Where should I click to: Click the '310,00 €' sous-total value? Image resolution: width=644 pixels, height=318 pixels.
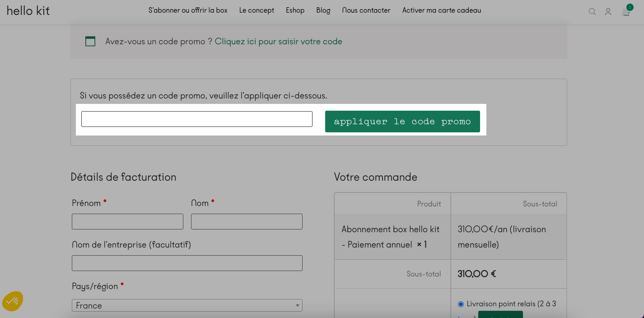[477, 274]
